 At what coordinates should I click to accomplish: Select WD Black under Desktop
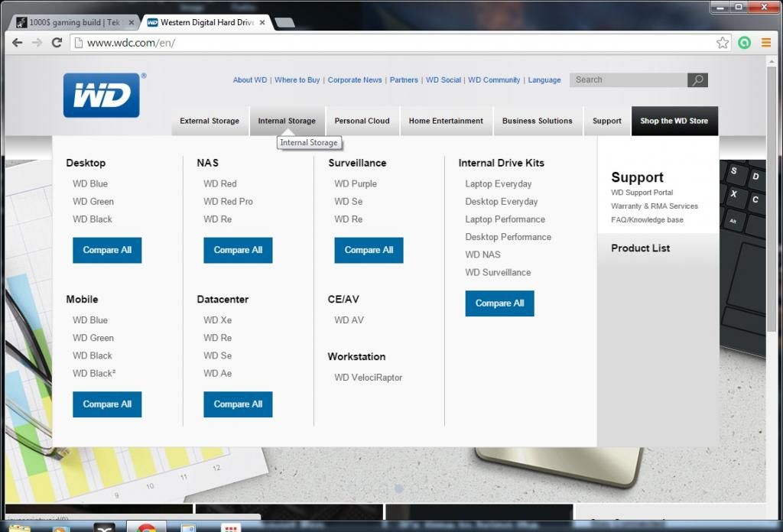click(93, 219)
